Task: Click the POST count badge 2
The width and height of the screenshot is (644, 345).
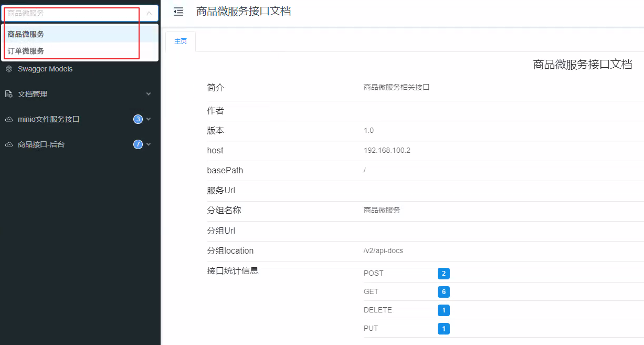Action: (x=444, y=274)
